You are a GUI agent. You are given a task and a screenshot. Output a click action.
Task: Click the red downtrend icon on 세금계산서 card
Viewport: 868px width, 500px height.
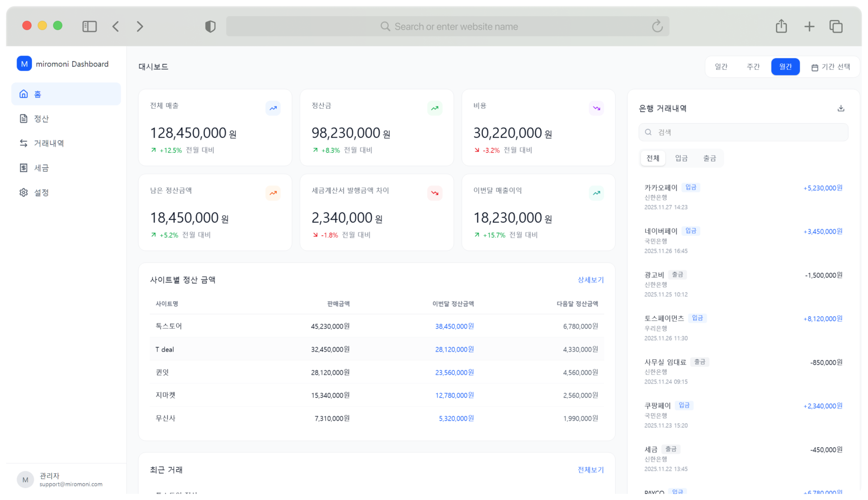pyautogui.click(x=434, y=193)
